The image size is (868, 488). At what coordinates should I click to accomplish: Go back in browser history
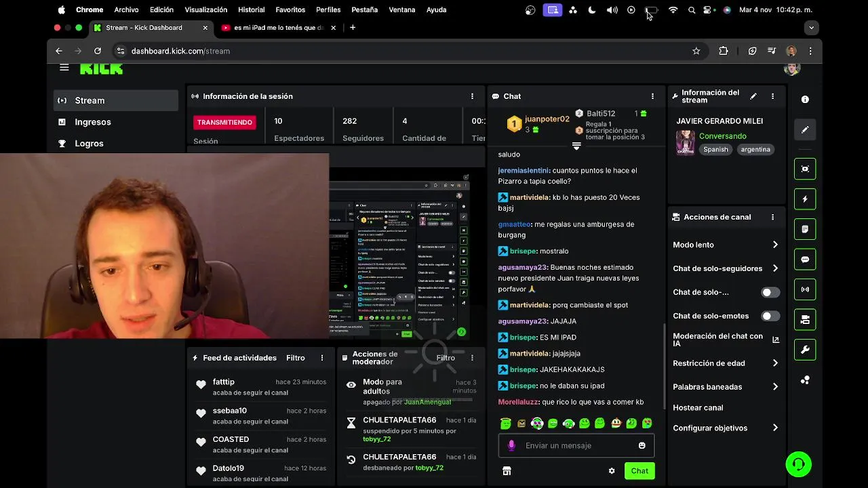[59, 51]
